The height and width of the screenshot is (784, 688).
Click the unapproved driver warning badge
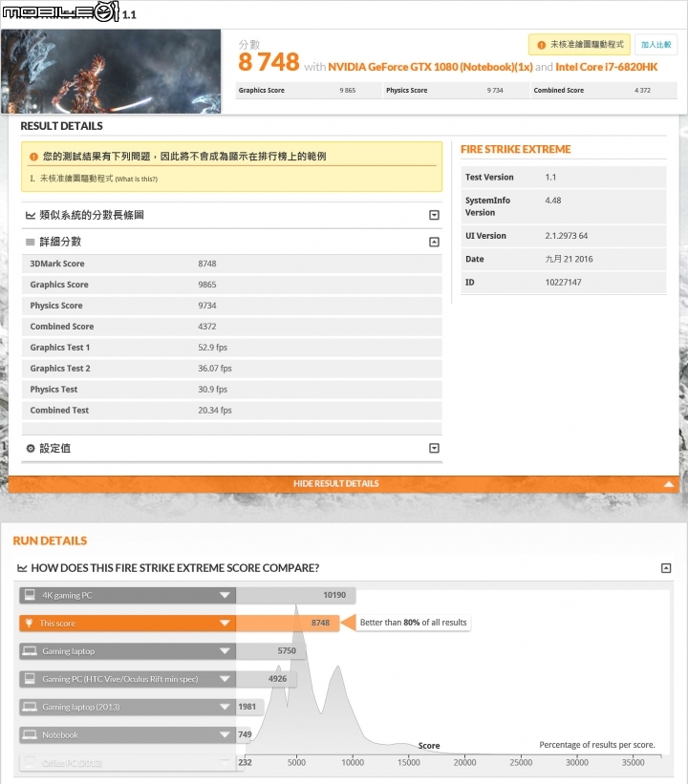pos(579,45)
